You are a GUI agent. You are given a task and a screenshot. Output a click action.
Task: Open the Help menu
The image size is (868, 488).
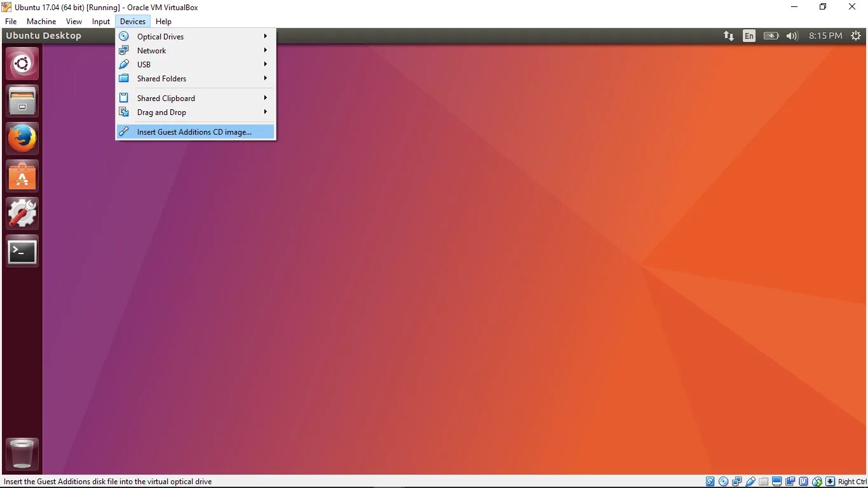[163, 22]
